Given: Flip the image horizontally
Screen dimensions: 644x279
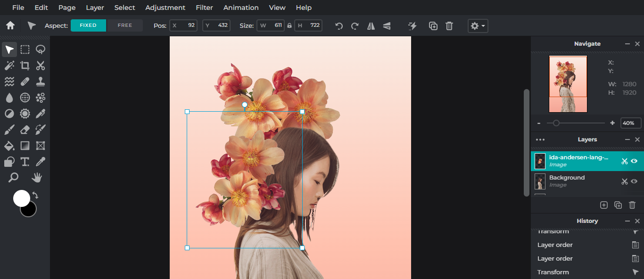Looking at the screenshot, I should click(x=371, y=26).
